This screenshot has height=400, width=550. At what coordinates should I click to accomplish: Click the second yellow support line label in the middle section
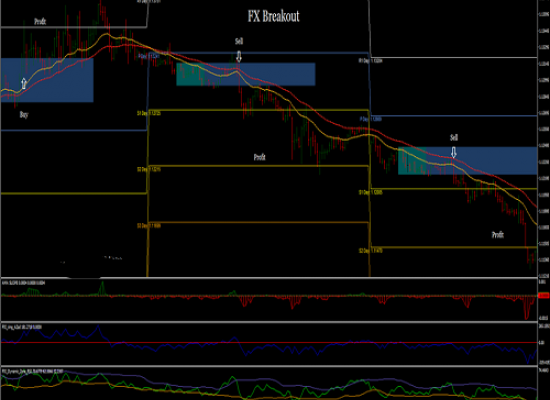pyautogui.click(x=149, y=169)
